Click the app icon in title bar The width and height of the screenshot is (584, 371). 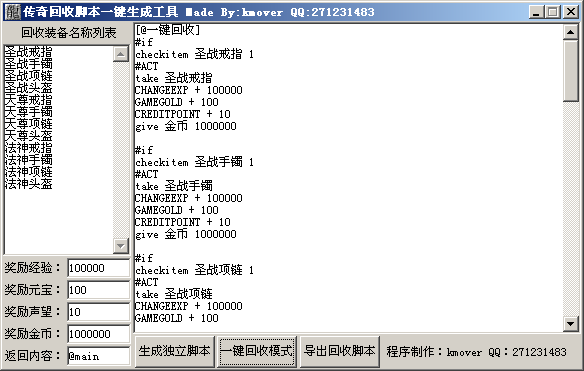click(x=13, y=12)
